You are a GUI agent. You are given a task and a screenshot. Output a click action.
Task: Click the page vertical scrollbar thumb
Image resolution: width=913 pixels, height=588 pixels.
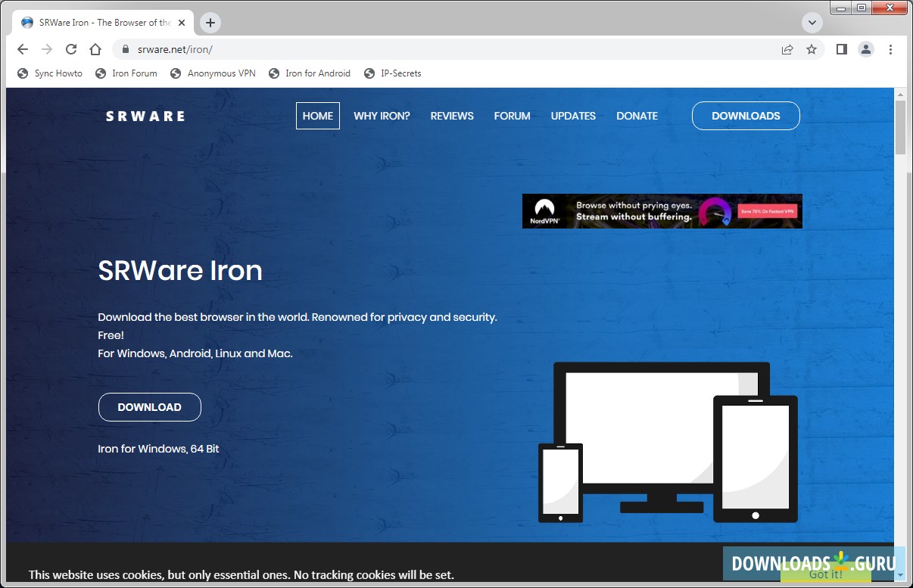point(900,127)
